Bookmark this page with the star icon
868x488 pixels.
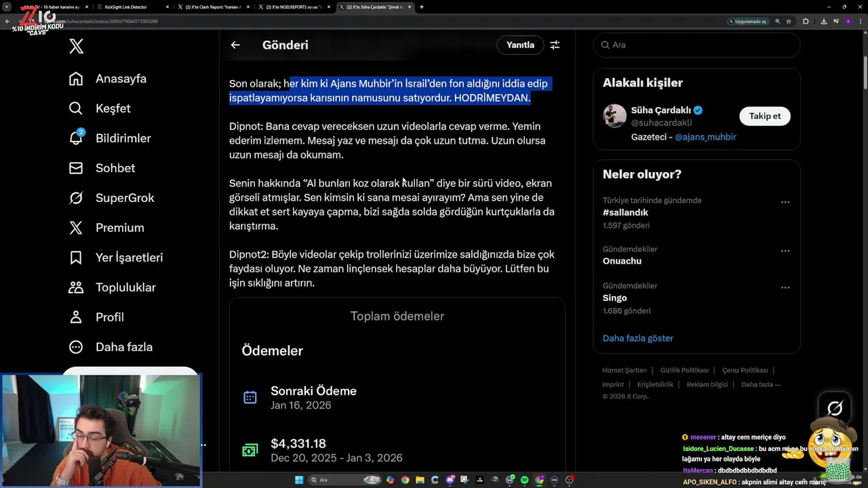[x=789, y=22]
